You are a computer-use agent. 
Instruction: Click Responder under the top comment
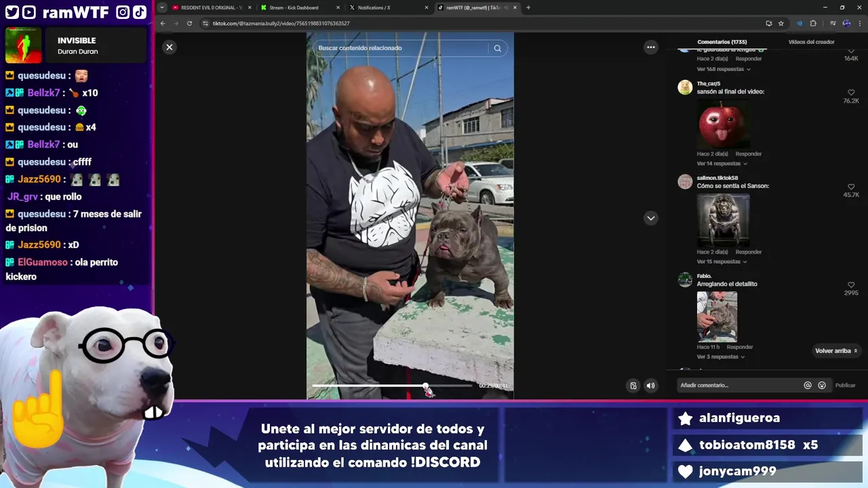[x=749, y=59]
